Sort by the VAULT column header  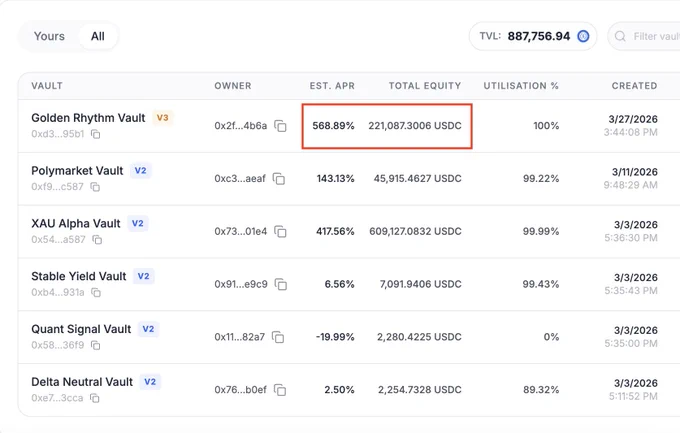pyautogui.click(x=47, y=86)
